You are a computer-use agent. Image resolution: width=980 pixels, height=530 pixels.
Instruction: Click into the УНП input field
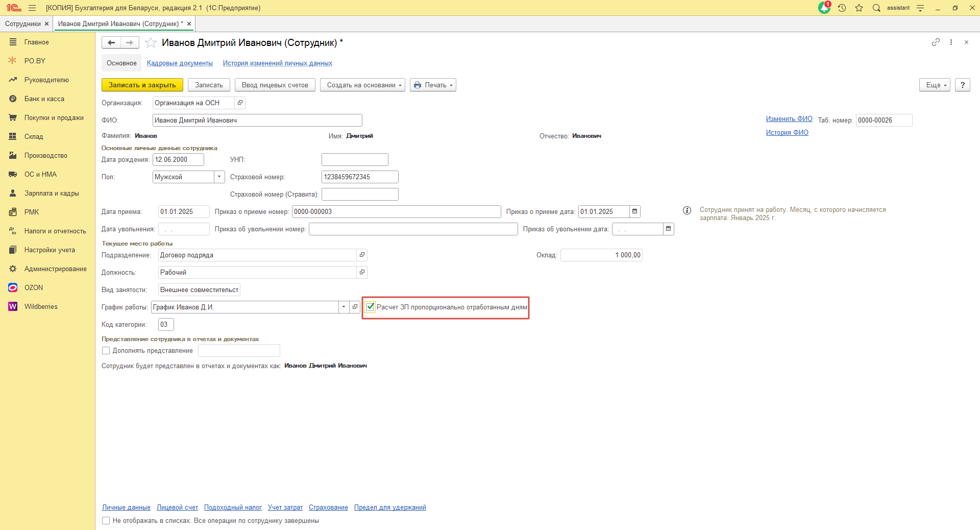pos(355,160)
